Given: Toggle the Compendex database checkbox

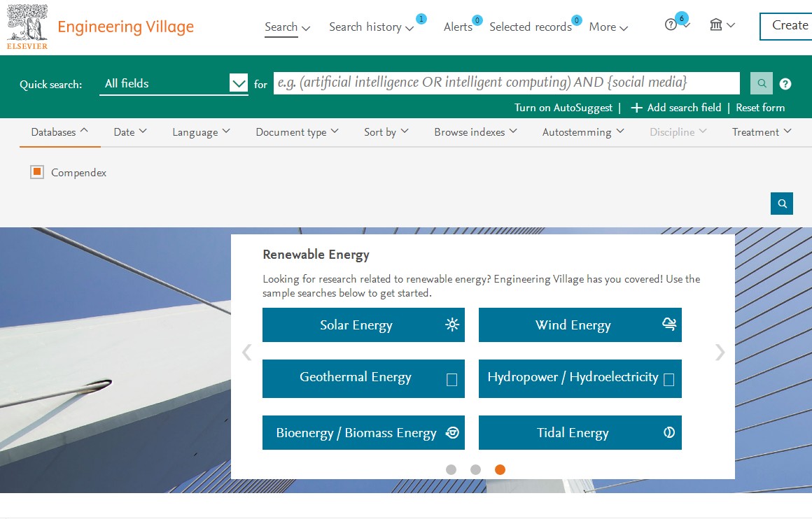Looking at the screenshot, I should click(37, 172).
